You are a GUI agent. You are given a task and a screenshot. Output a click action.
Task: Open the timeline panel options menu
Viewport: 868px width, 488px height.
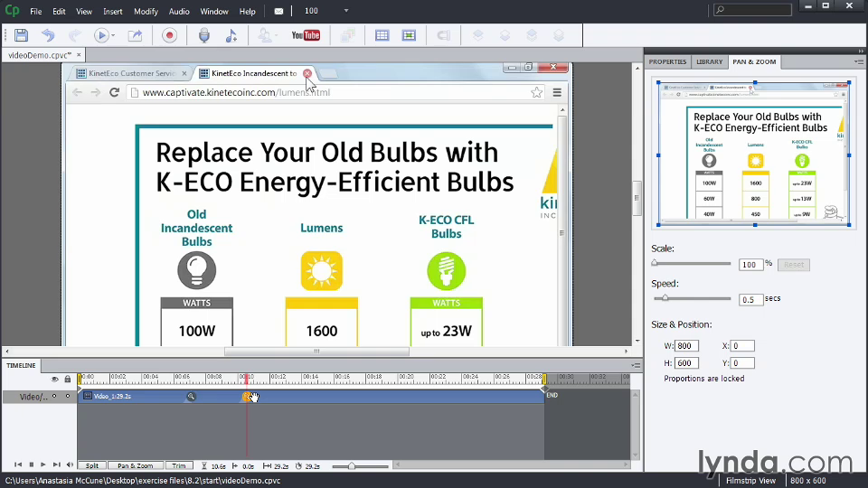(636, 366)
